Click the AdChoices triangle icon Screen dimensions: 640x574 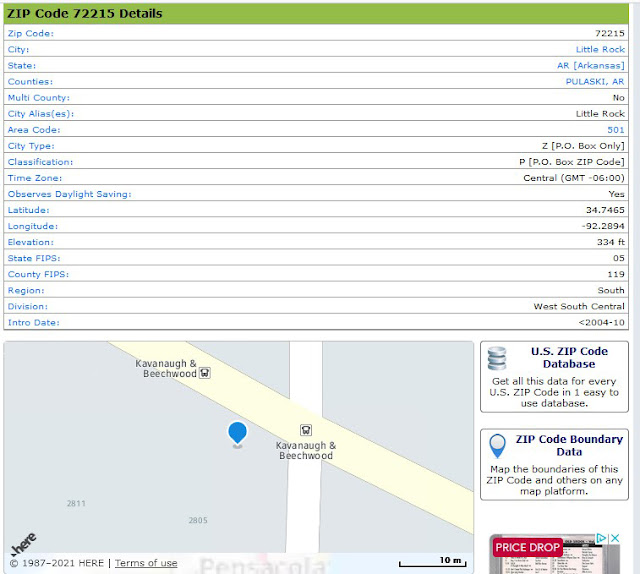[x=601, y=538]
